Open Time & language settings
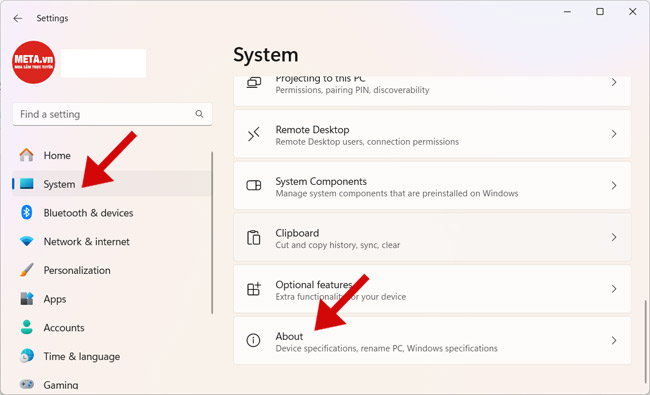This screenshot has height=395, width=650. pyautogui.click(x=112, y=356)
